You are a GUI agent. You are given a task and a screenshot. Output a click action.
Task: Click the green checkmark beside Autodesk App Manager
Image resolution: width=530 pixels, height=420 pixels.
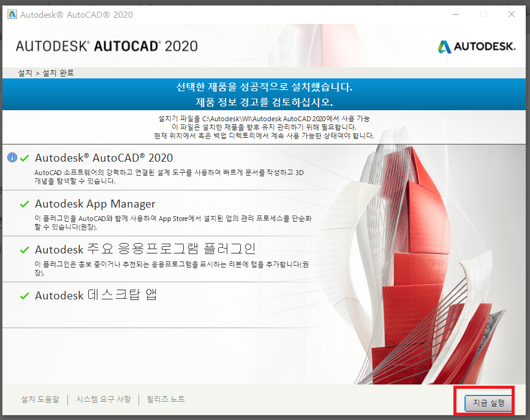point(25,204)
